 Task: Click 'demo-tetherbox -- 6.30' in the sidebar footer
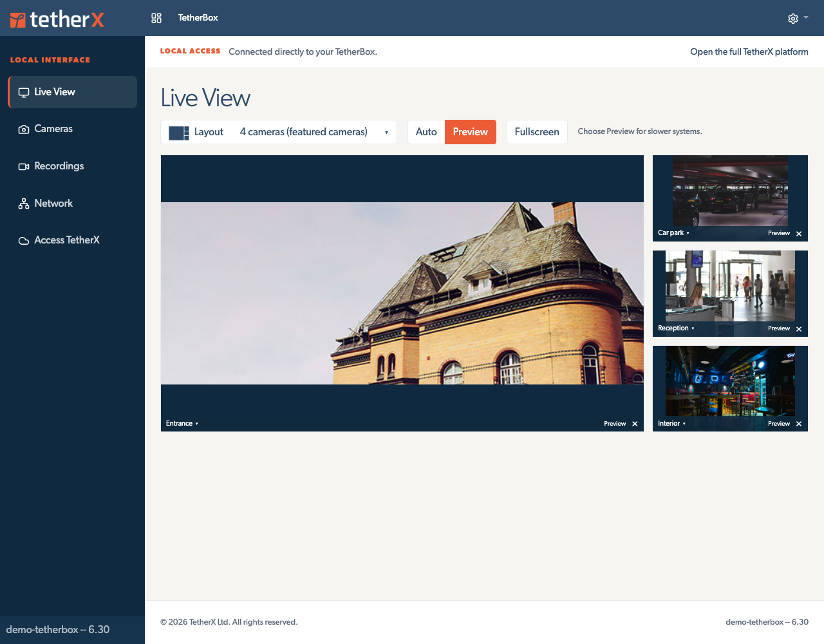pos(58,630)
